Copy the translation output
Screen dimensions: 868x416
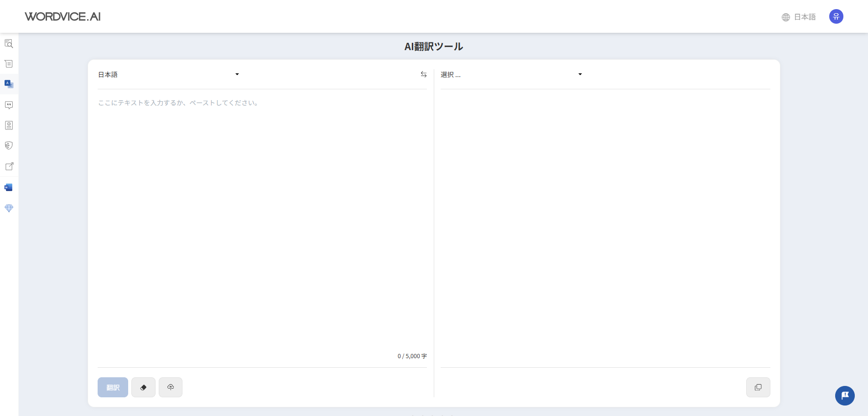[x=758, y=387]
